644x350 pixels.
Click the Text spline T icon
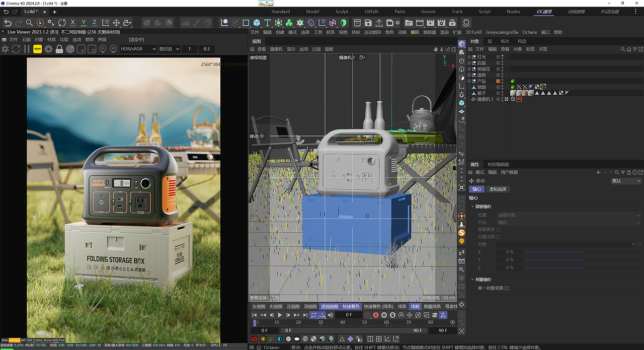(268, 23)
